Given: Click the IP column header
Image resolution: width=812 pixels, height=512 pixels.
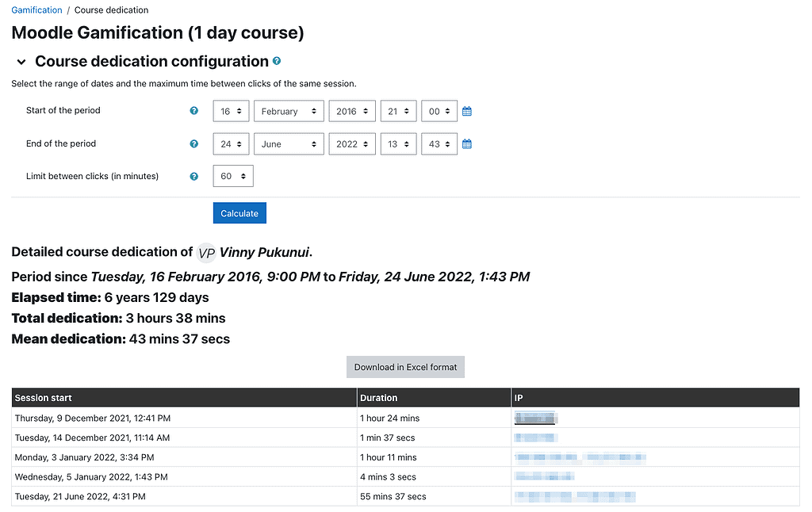Looking at the screenshot, I should (x=655, y=398).
